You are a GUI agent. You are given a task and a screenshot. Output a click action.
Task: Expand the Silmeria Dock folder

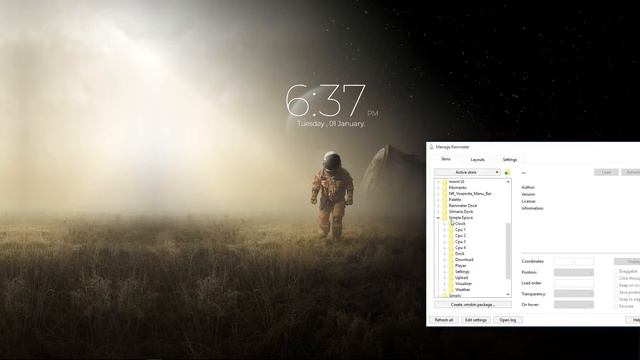(x=438, y=212)
